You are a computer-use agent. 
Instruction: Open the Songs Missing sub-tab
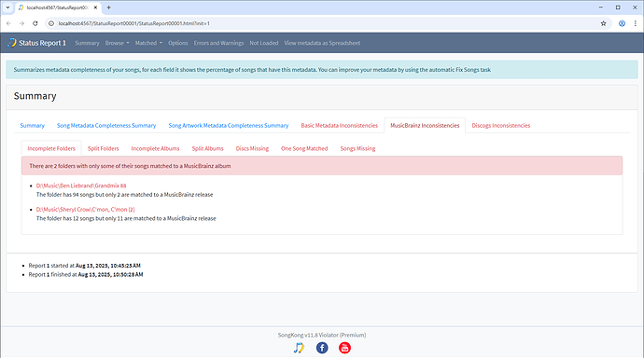click(x=357, y=148)
